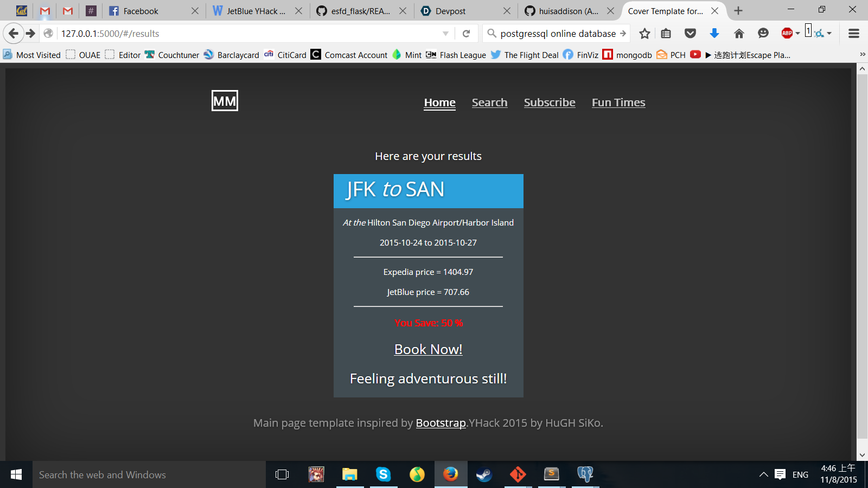Click the Pocket save icon
Image resolution: width=868 pixels, height=488 pixels.
tap(690, 34)
